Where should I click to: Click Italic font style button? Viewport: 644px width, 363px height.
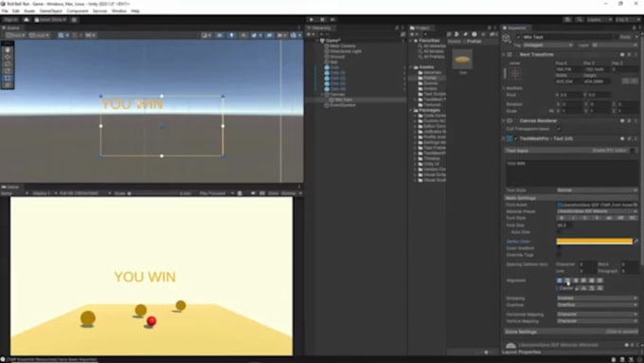click(x=573, y=218)
